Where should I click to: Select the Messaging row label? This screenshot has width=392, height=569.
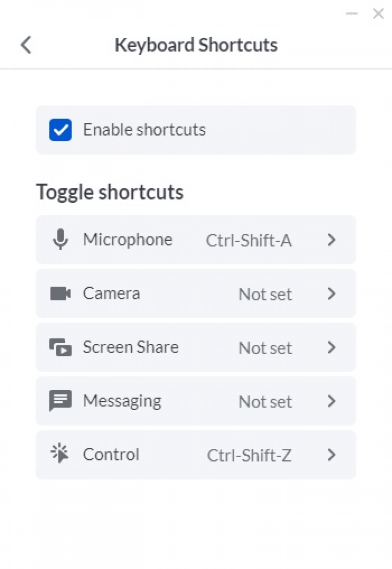(x=122, y=401)
